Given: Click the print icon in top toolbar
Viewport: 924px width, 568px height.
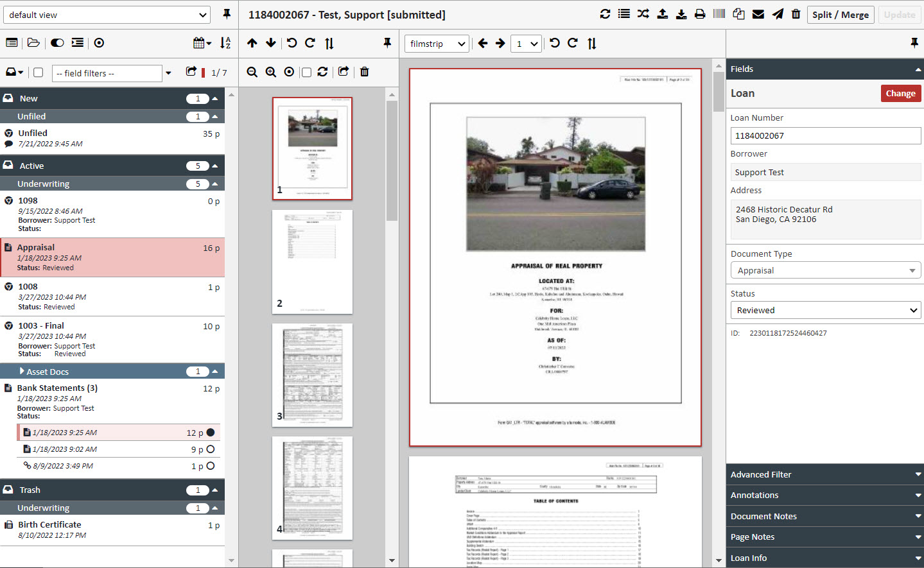Looking at the screenshot, I should [700, 14].
